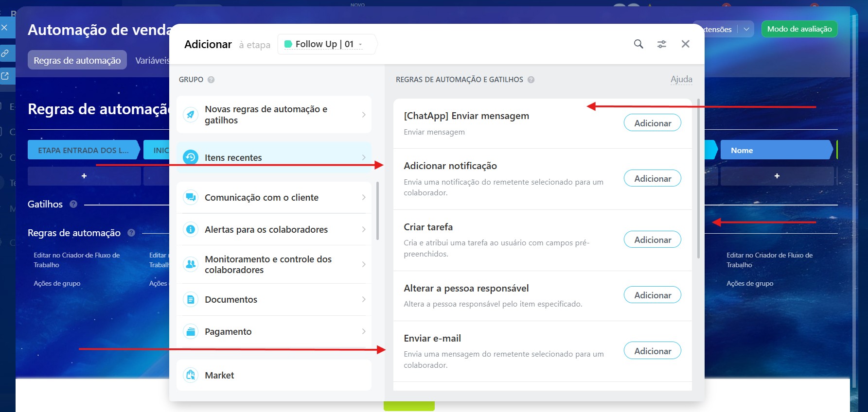The height and width of the screenshot is (412, 868).
Task: Open the Documentos group
Action: [x=274, y=299]
